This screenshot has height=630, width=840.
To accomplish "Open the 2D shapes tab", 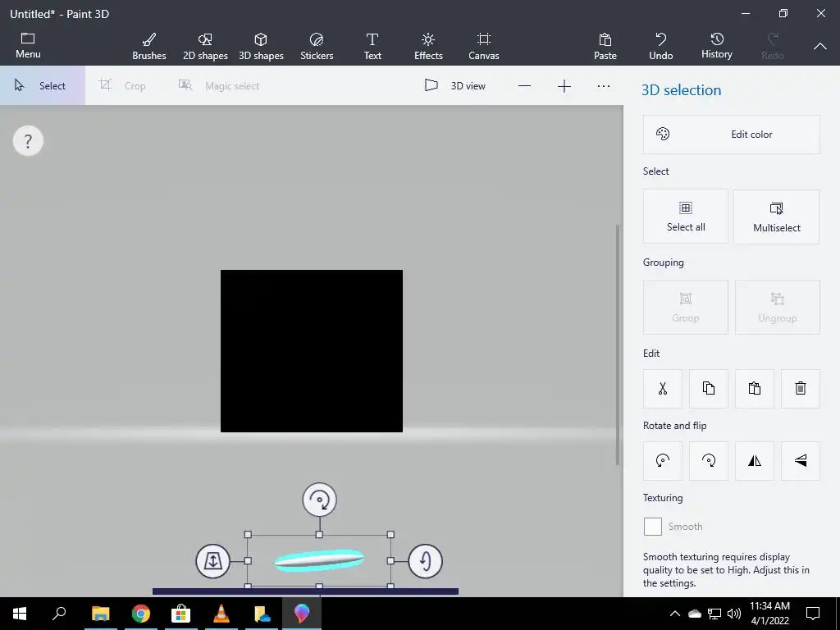I will pos(205,46).
